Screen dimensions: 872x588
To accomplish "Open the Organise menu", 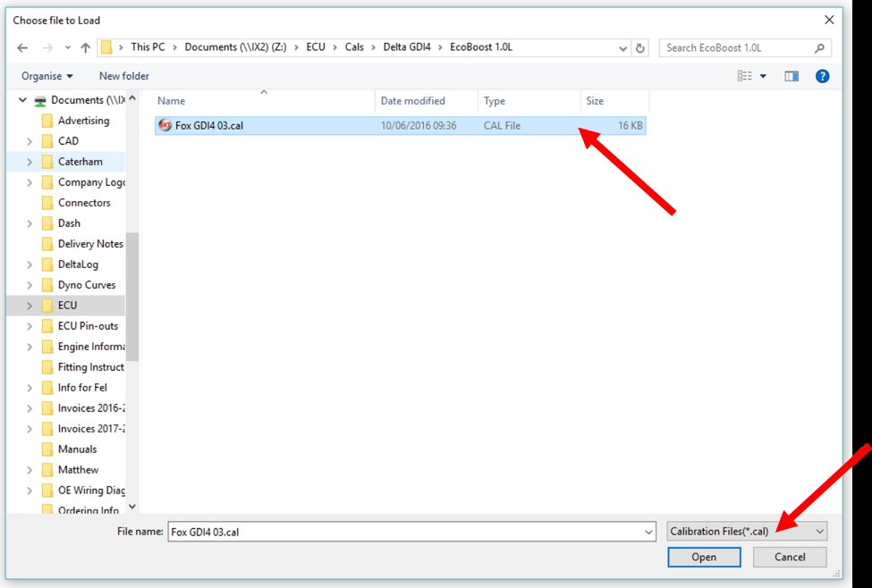I will click(47, 77).
